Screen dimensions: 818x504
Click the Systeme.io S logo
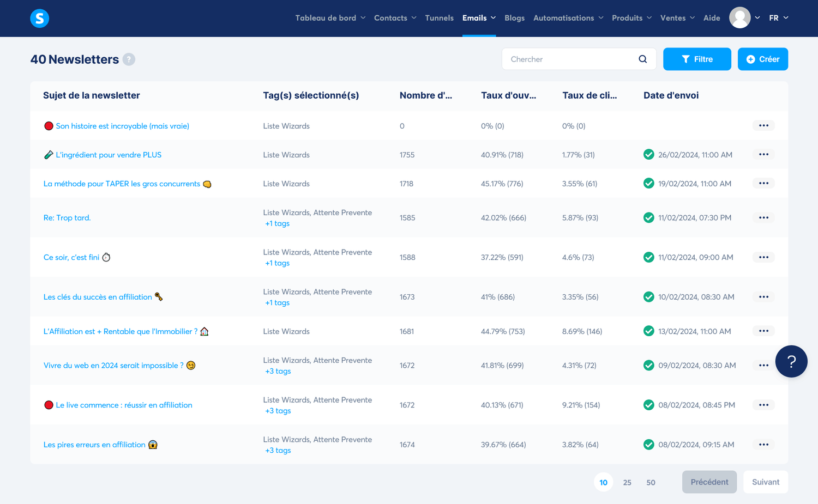coord(39,19)
